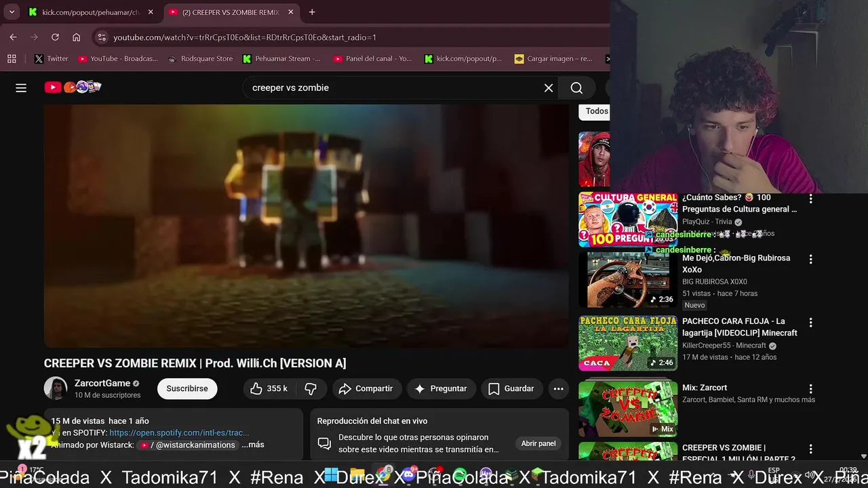Viewport: 868px width, 488px height.
Task: Reload the current page
Action: pyautogui.click(x=56, y=37)
